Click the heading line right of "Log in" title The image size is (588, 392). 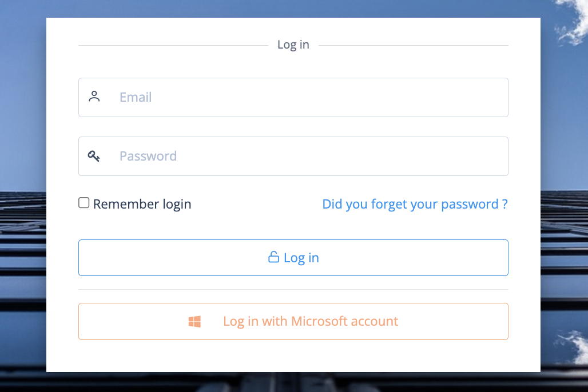coord(413,45)
